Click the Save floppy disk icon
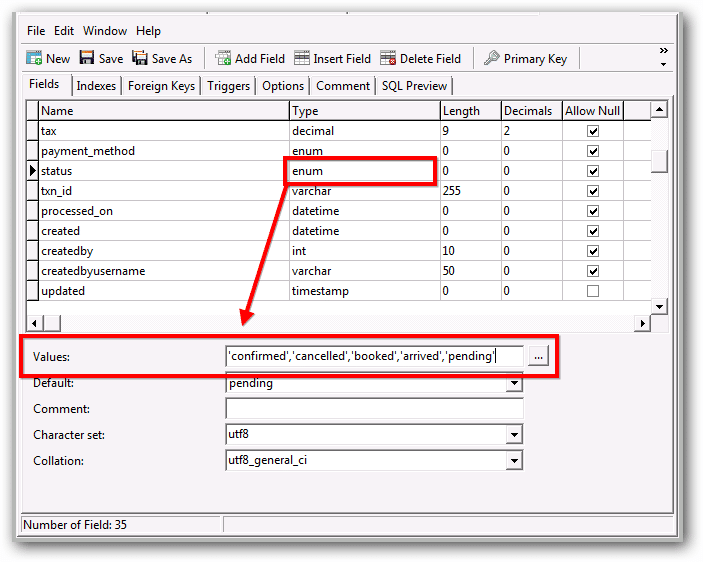Image resolution: width=703 pixels, height=562 pixels. coord(87,57)
